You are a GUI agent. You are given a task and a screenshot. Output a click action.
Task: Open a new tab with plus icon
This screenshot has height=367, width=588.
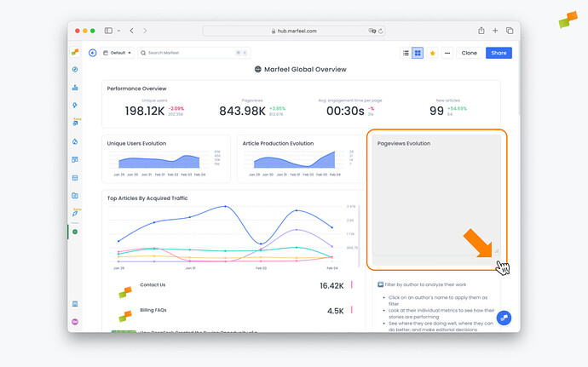click(x=495, y=31)
